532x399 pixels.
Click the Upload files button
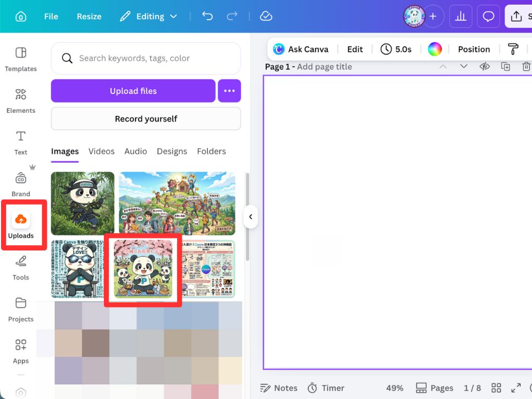133,91
